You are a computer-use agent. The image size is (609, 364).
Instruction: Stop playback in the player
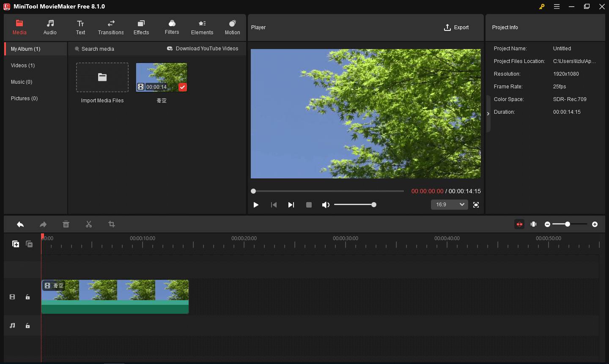click(x=309, y=205)
